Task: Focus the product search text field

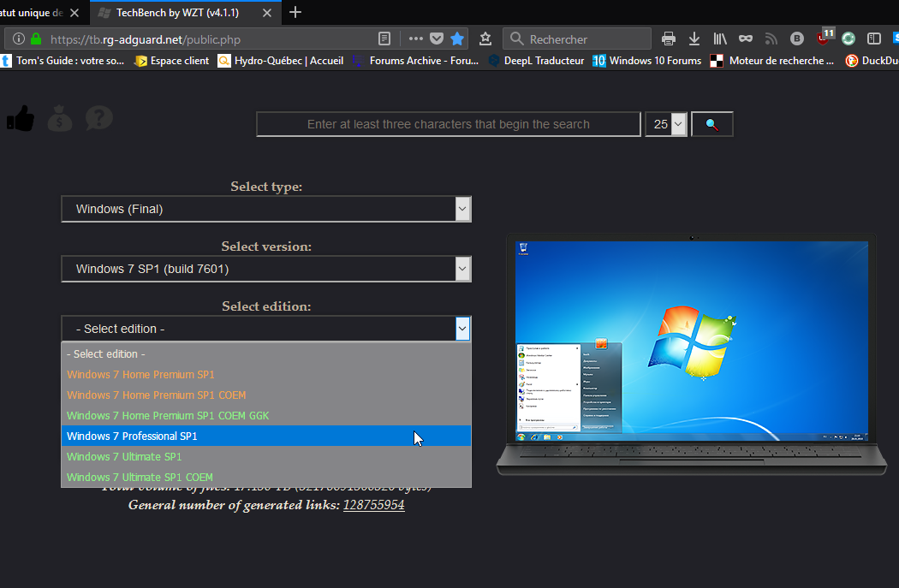Action: tap(449, 124)
